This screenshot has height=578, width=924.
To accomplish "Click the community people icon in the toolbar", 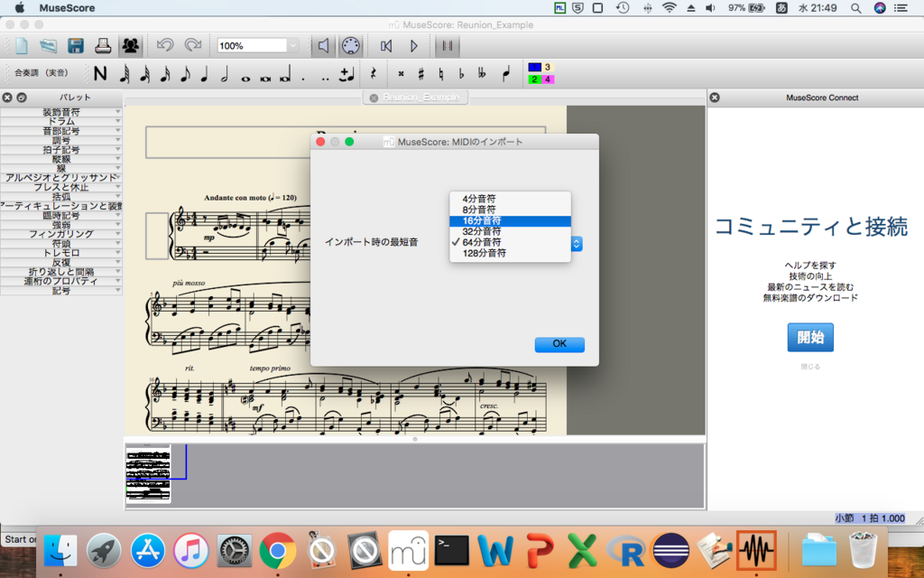I will [131, 45].
